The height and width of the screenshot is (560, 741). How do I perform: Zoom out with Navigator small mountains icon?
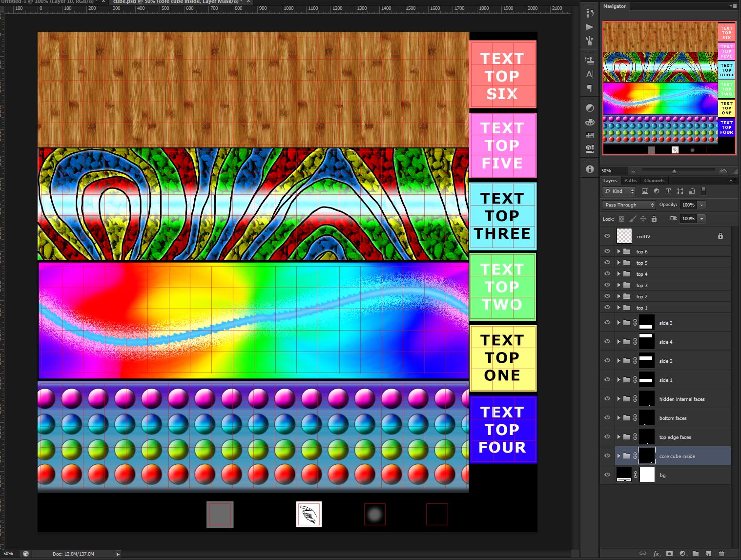coord(633,171)
